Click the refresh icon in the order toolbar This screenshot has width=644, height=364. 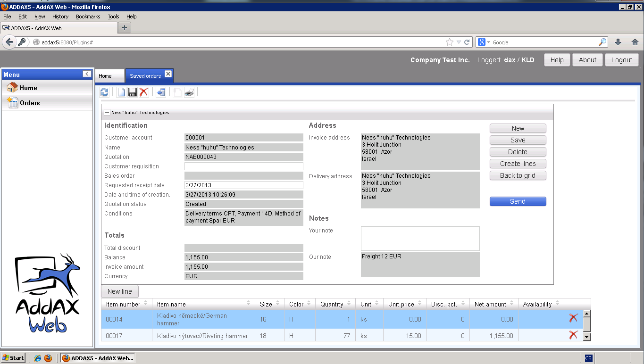[105, 92]
